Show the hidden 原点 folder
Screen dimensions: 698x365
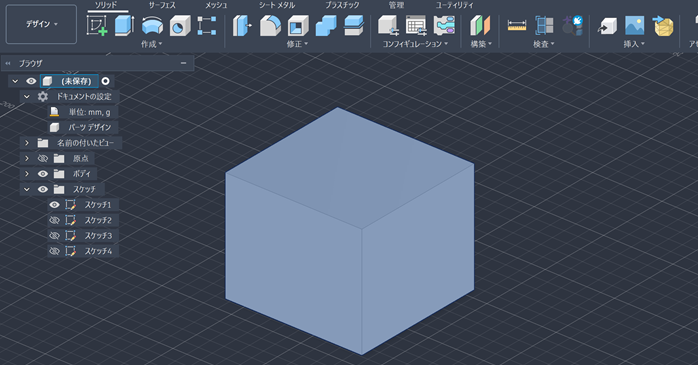coord(43,158)
